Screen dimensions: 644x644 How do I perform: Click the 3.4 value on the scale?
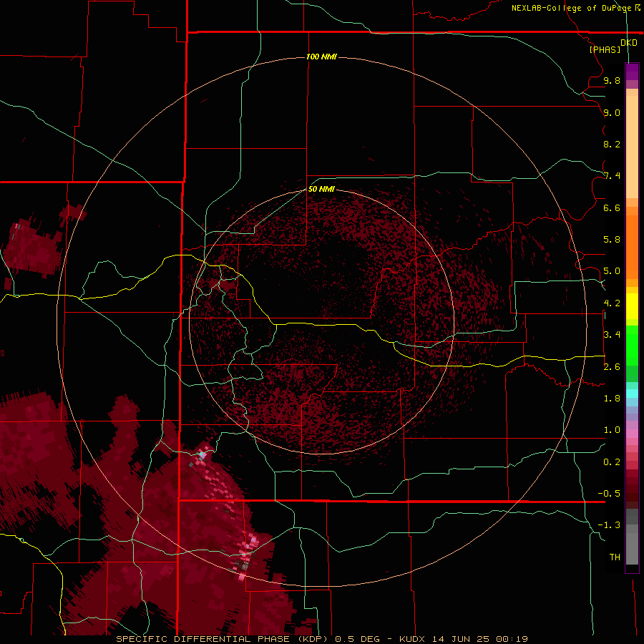pyautogui.click(x=612, y=335)
